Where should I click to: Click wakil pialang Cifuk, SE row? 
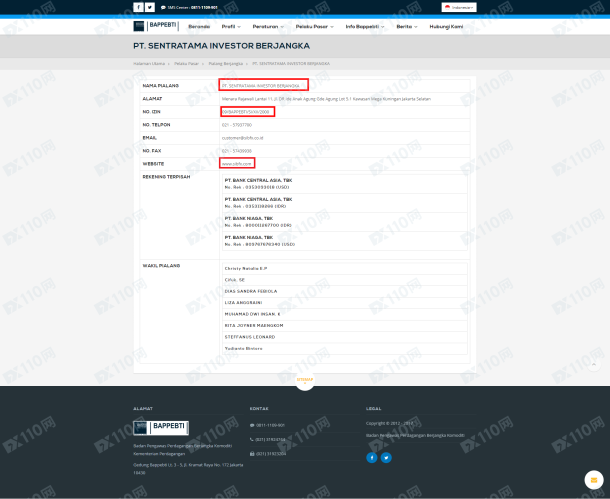(345, 280)
